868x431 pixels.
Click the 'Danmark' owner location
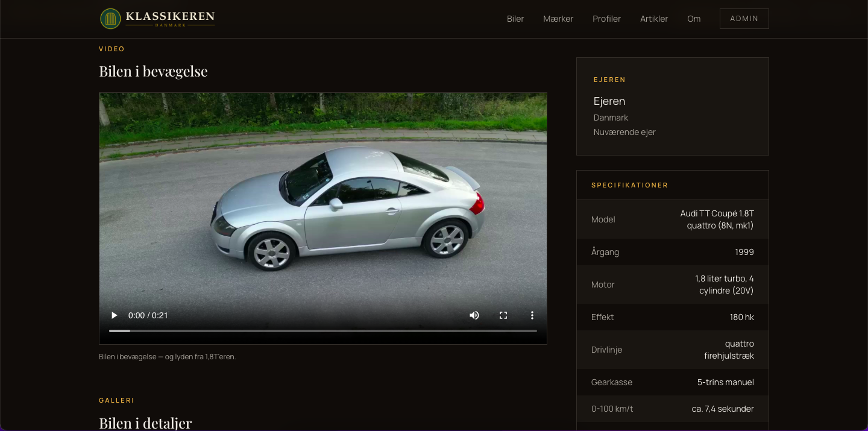pyautogui.click(x=611, y=118)
